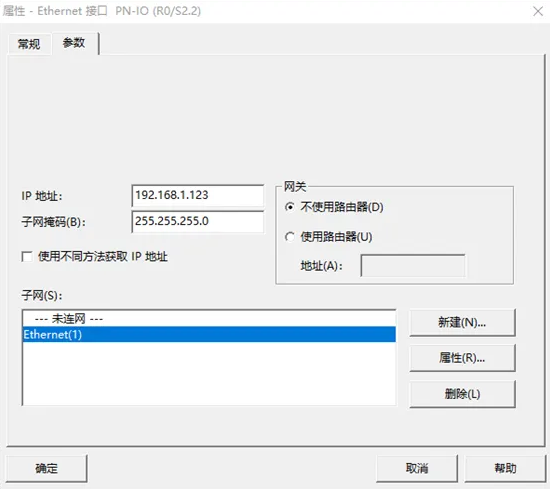This screenshot has height=489, width=550.
Task: Click the 子网掩码 input field
Action: [198, 221]
